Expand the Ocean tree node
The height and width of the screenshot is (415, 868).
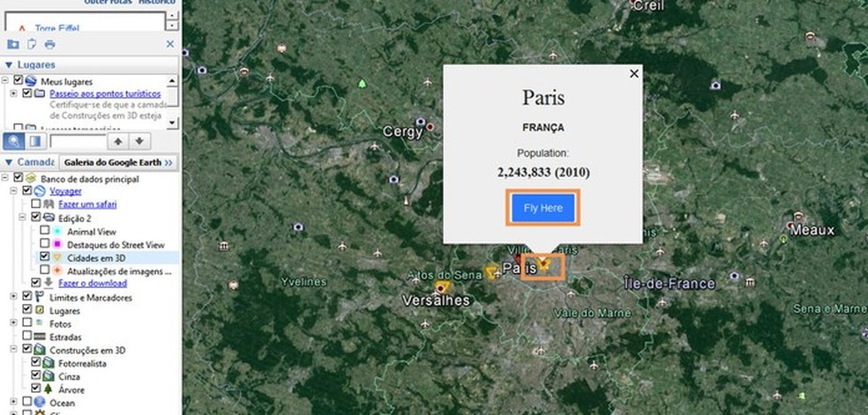14,401
